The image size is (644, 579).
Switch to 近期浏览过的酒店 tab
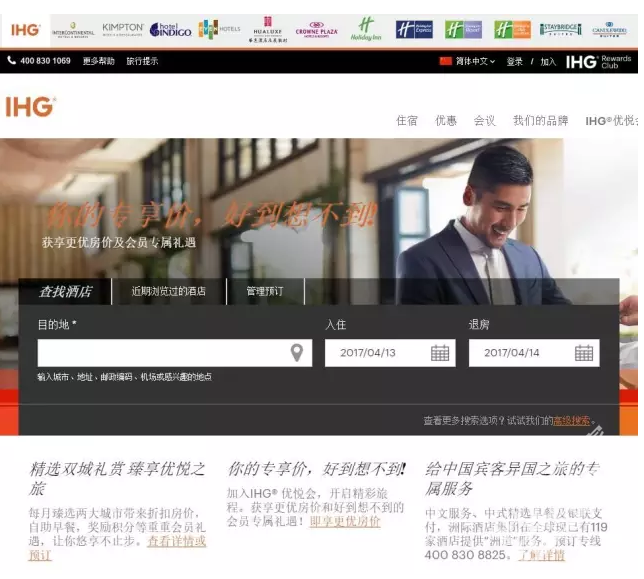point(169,291)
